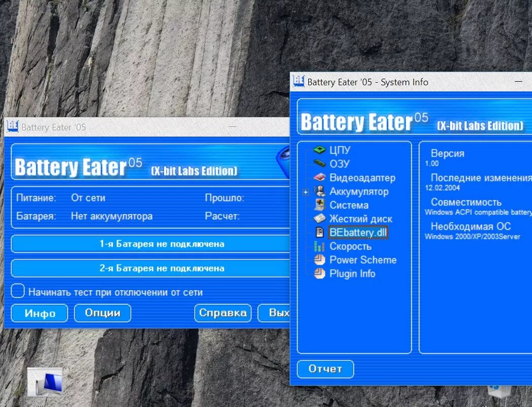Screen dimensions: 532x407
Task: Select Аккумулятор in the tree
Action: [359, 191]
